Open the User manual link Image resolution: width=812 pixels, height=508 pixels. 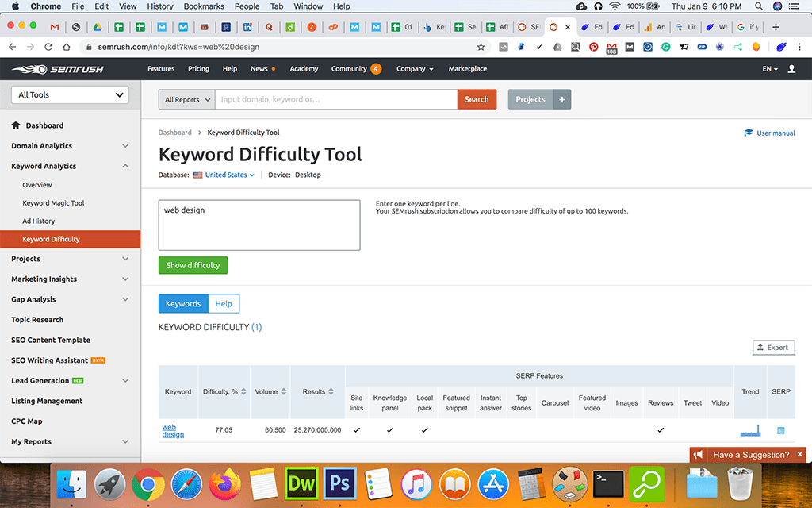[x=769, y=133]
